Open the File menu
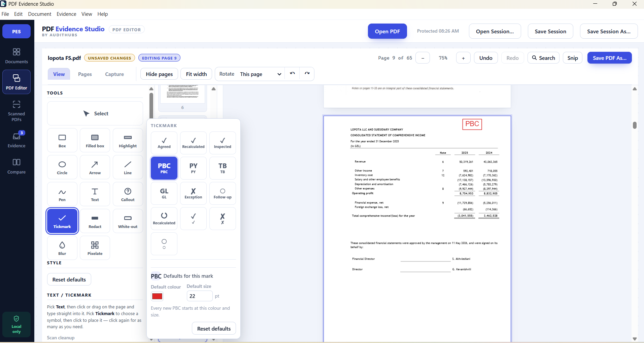 pyautogui.click(x=5, y=14)
